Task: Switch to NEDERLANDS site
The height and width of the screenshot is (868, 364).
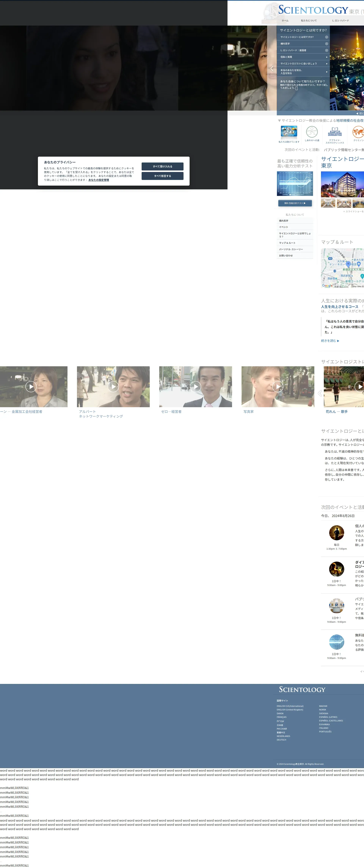Action: [283, 736]
